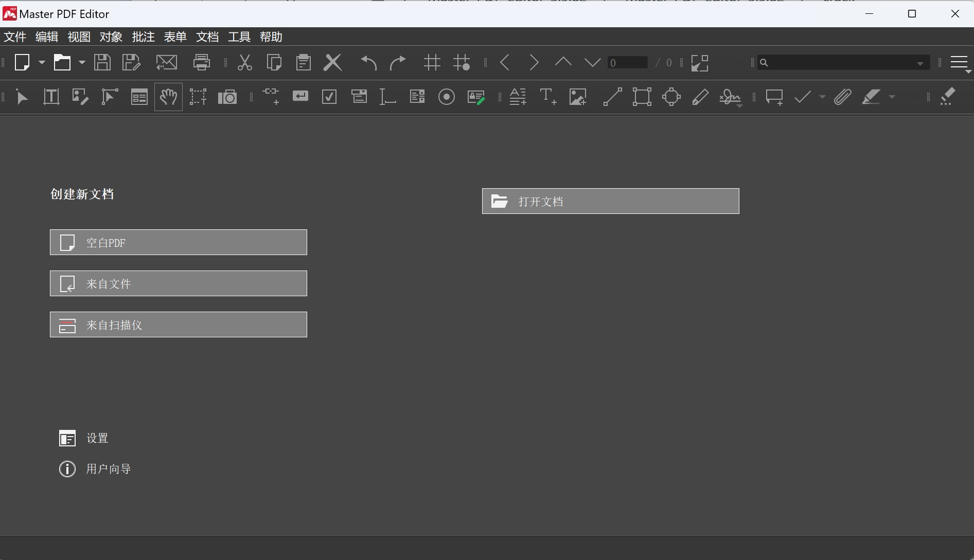Open the 视图 menu
Screen dimensions: 974x560
[x=79, y=37]
